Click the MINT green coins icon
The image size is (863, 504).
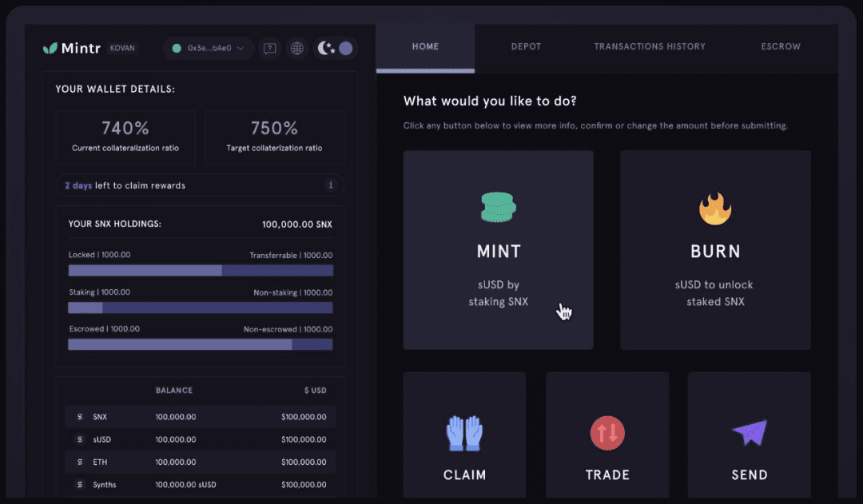click(498, 207)
